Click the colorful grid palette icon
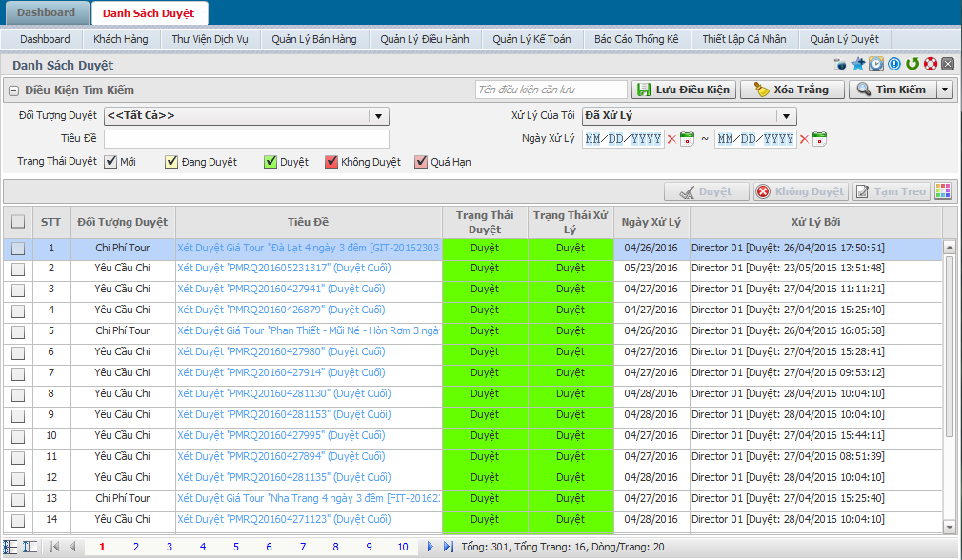This screenshot has width=962, height=560. (943, 191)
